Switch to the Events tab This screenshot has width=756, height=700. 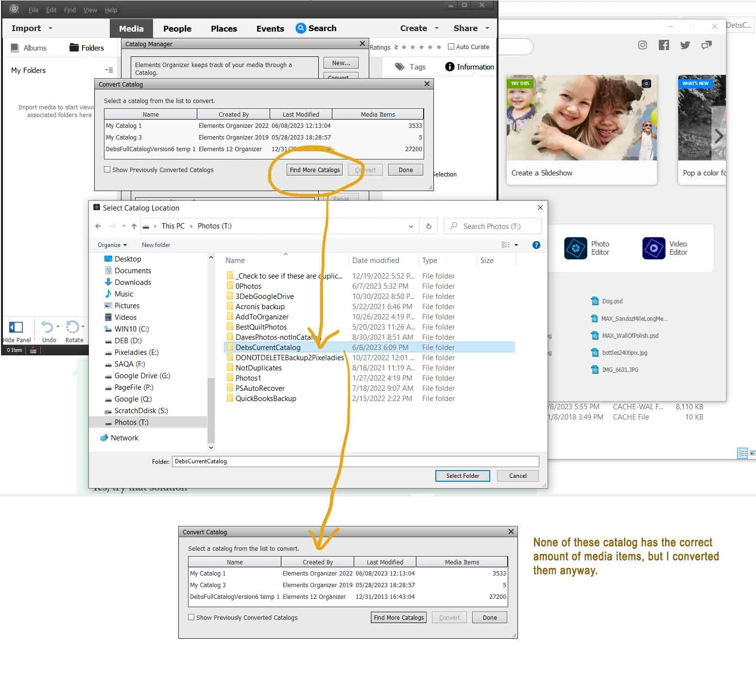point(270,29)
